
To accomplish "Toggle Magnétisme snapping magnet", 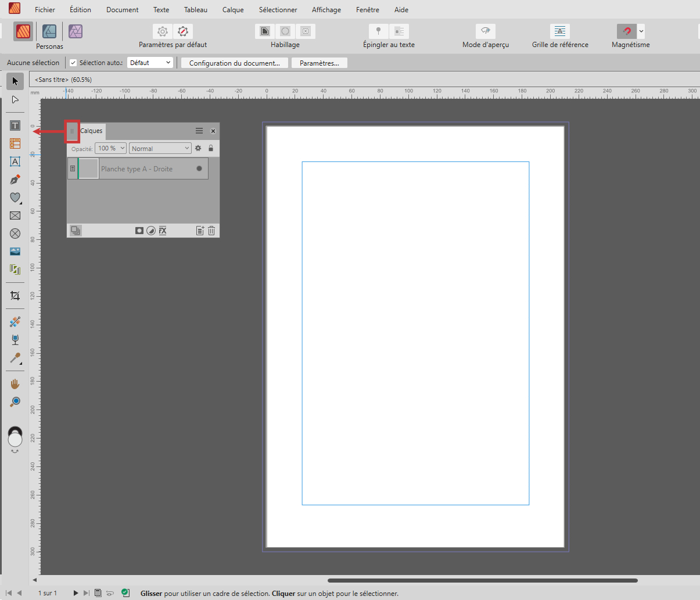I will coord(627,31).
